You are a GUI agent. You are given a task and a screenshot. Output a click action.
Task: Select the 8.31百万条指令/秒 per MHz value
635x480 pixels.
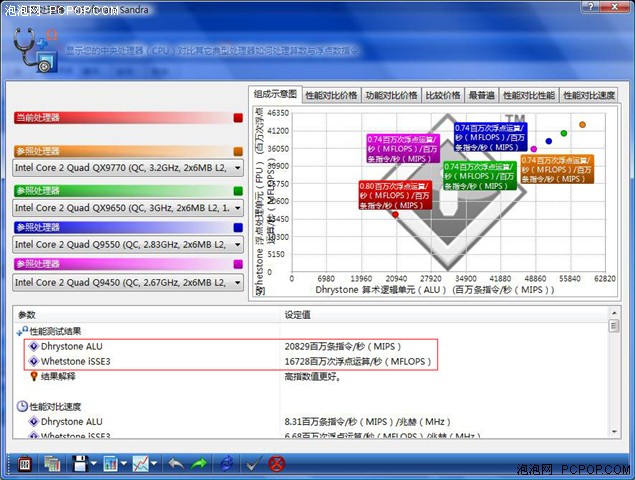(x=367, y=422)
